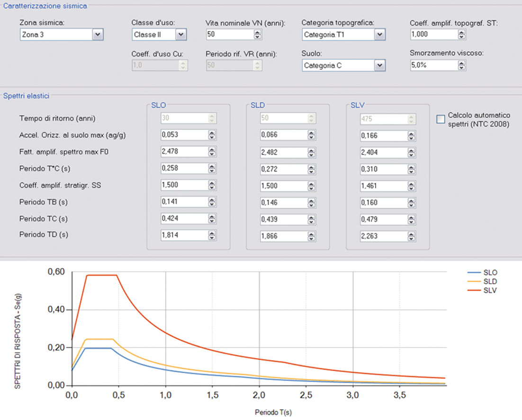Click the SLV Periodo TB spinner arrows
522x420 pixels.
412,203
